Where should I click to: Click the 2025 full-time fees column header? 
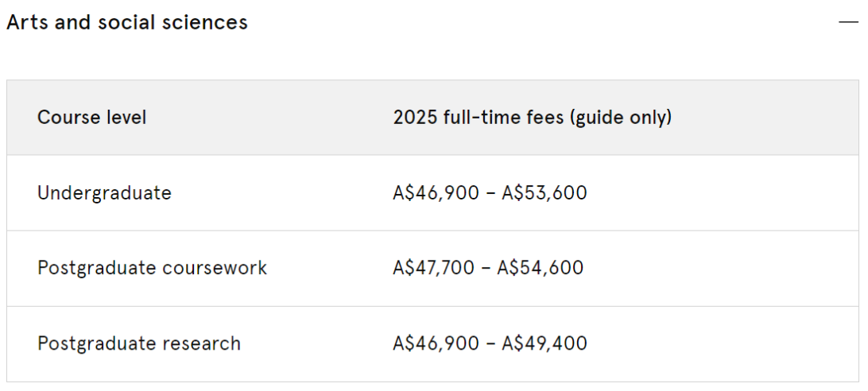point(532,118)
